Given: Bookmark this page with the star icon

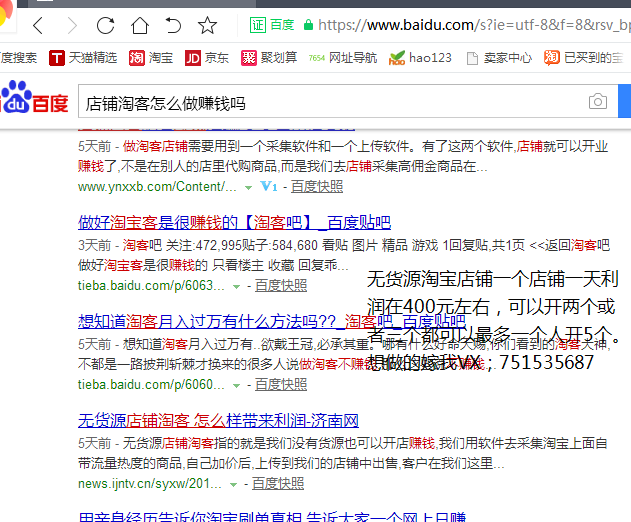Looking at the screenshot, I should pyautogui.click(x=207, y=25).
